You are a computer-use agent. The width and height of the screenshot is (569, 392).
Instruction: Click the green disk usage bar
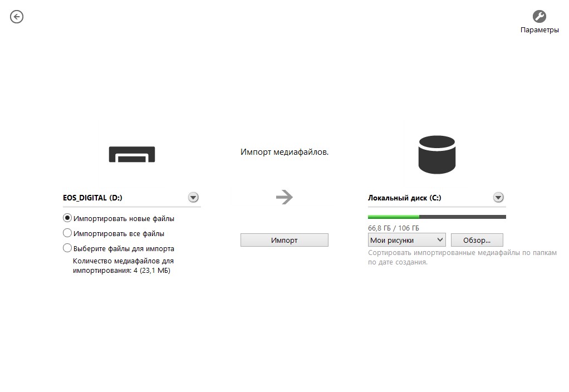point(394,217)
